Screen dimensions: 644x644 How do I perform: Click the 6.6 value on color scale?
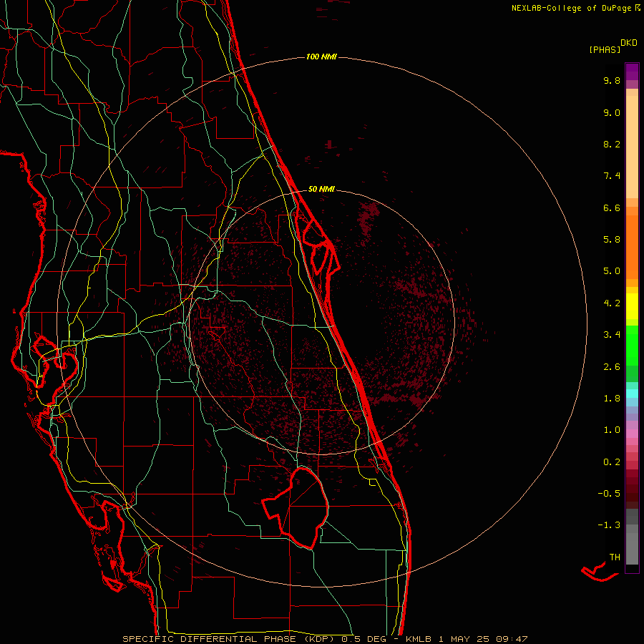[612, 208]
